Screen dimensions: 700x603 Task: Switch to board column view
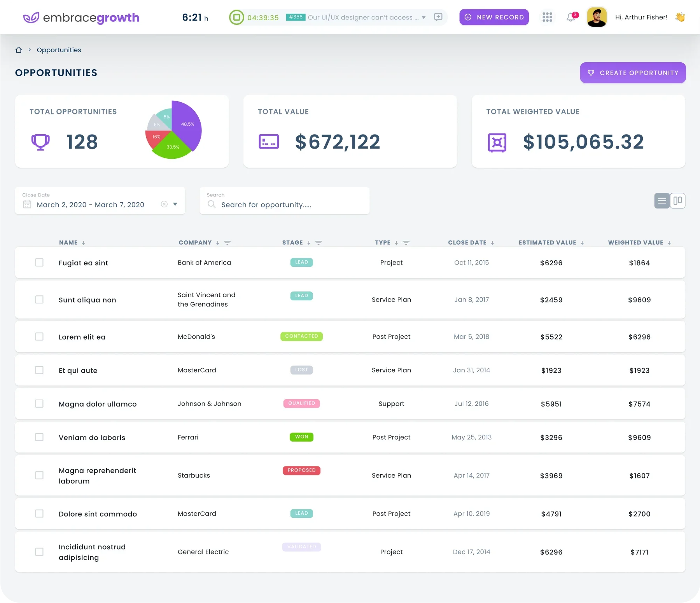[x=677, y=201]
